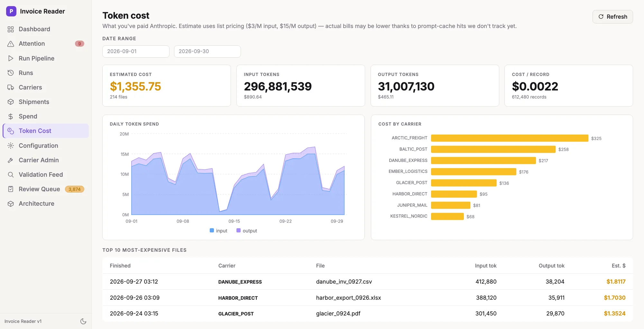Viewport: 644px width, 329px height.
Task: Toggle the output series legend swatch
Action: tap(238, 230)
